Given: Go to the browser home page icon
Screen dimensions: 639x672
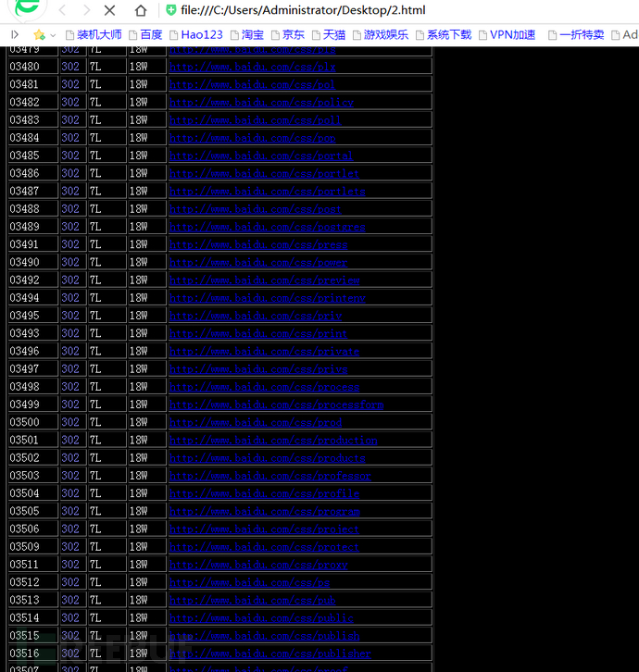Looking at the screenshot, I should [141, 10].
